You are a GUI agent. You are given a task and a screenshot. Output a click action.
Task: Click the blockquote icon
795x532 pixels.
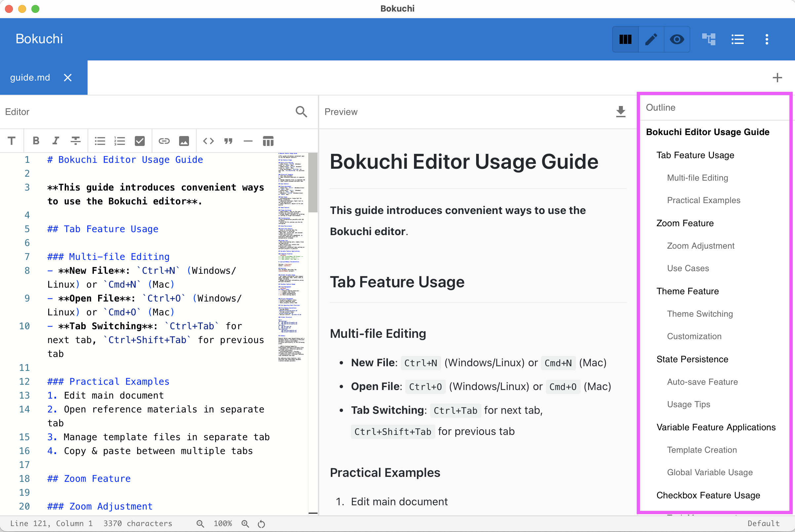click(228, 141)
